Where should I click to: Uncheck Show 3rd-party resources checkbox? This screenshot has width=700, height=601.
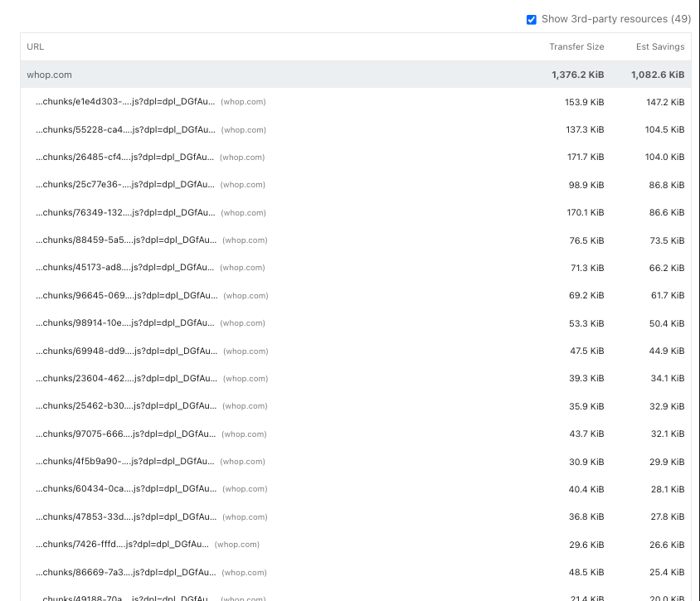(532, 19)
